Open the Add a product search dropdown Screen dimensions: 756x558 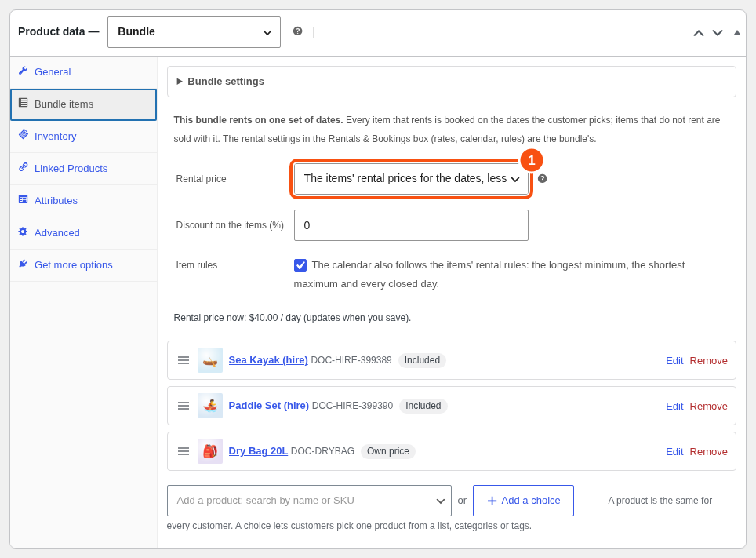pyautogui.click(x=309, y=501)
